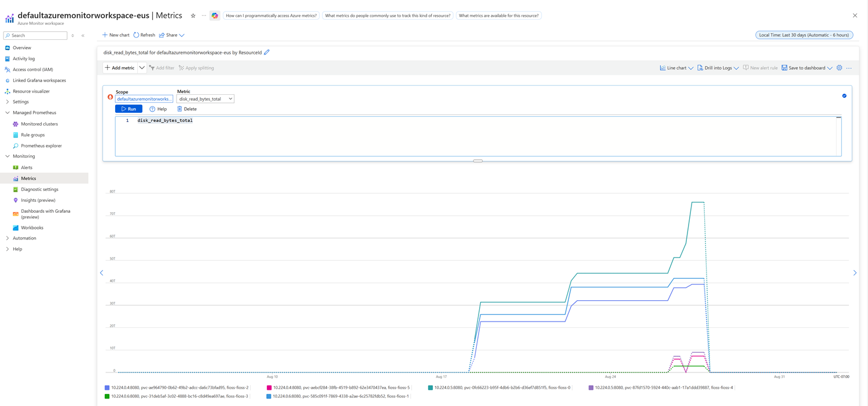Viewport: 868px width, 406px height.
Task: Open Help for the query editor
Action: (x=158, y=109)
